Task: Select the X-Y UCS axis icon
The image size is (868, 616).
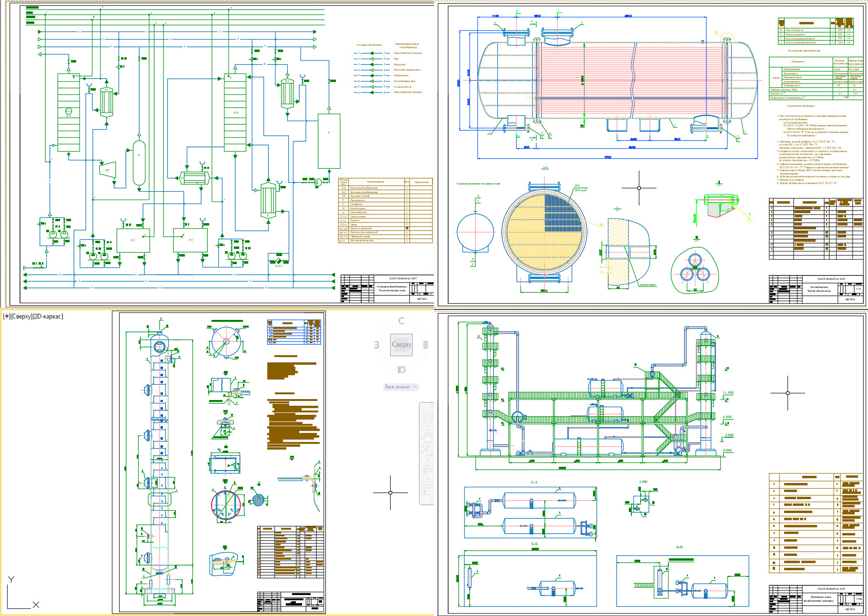Action: (22, 594)
